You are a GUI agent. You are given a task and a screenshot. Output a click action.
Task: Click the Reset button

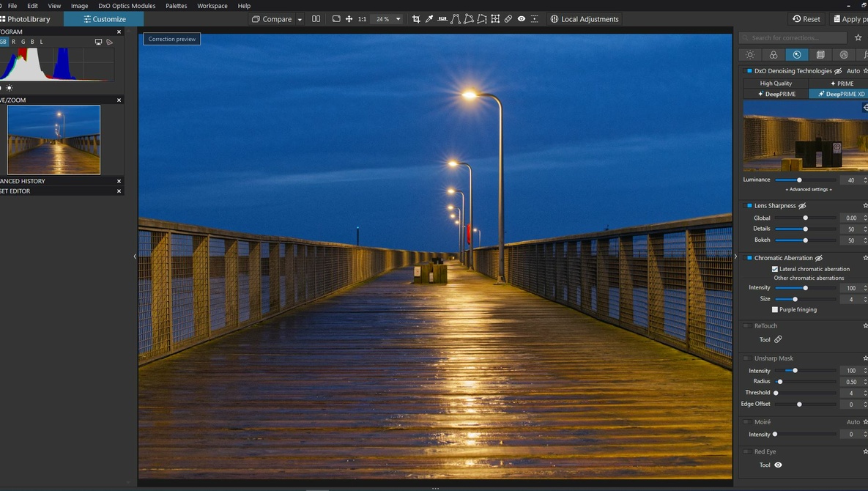coord(806,19)
